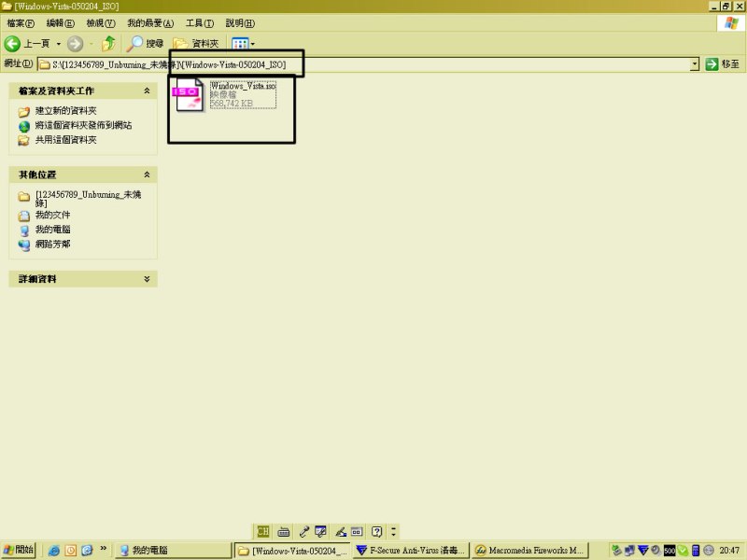Go up one folder level with the Up icon
This screenshot has width=747, height=560.
(x=109, y=44)
